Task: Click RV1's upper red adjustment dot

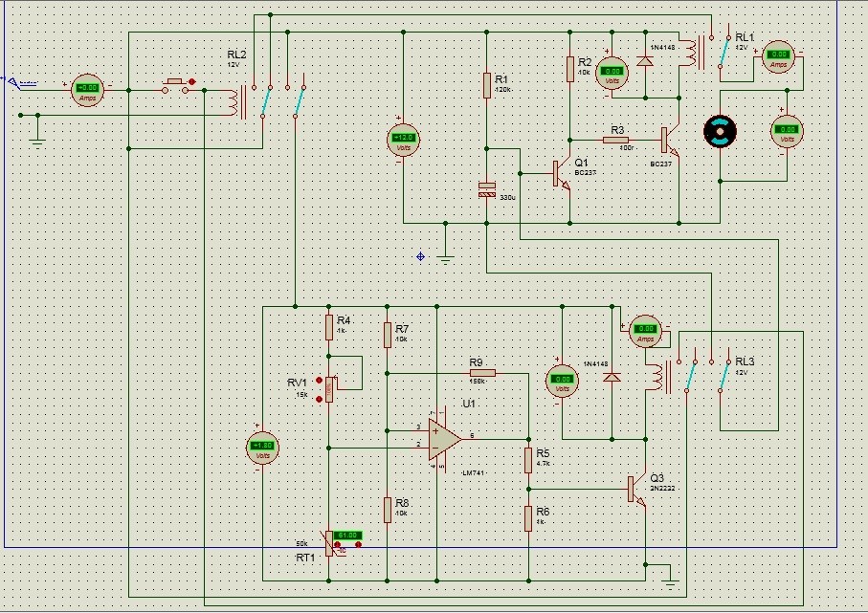Action: pyautogui.click(x=320, y=380)
